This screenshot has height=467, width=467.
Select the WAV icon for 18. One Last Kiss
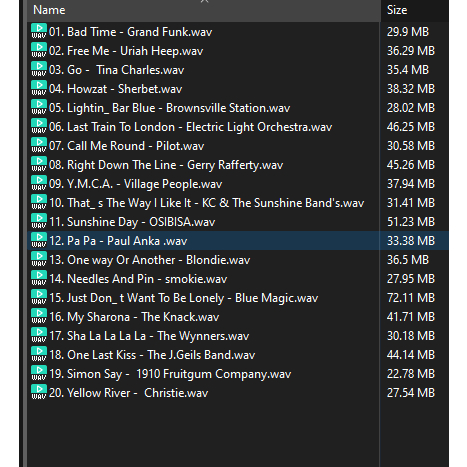(39, 354)
